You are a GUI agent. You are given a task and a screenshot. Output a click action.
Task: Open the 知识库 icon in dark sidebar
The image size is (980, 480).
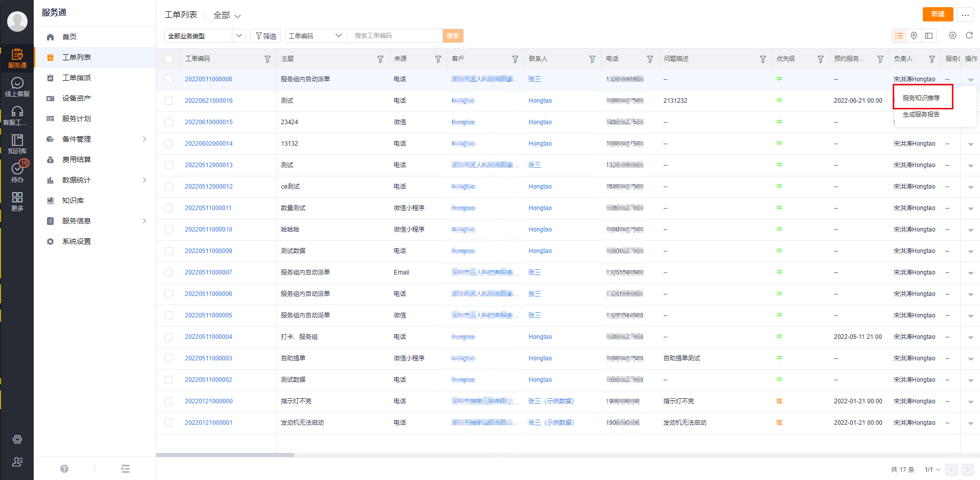(x=17, y=144)
